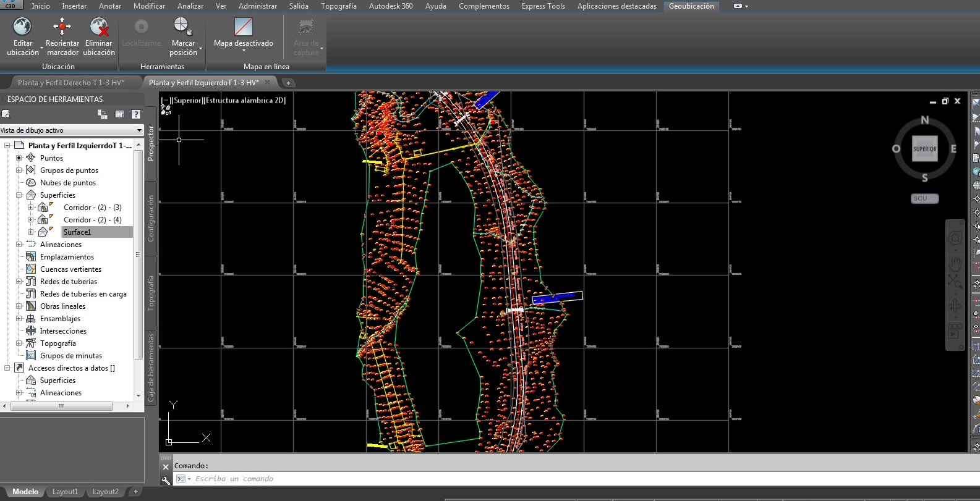The height and width of the screenshot is (501, 980).
Task: Switch to Planta y Ferfil Derecho drawing tab
Action: (70, 83)
